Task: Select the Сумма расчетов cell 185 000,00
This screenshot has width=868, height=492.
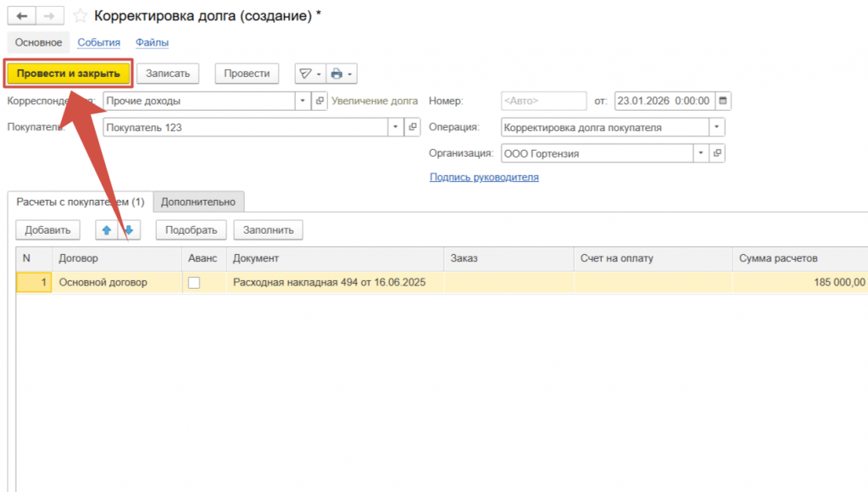Action: click(798, 283)
